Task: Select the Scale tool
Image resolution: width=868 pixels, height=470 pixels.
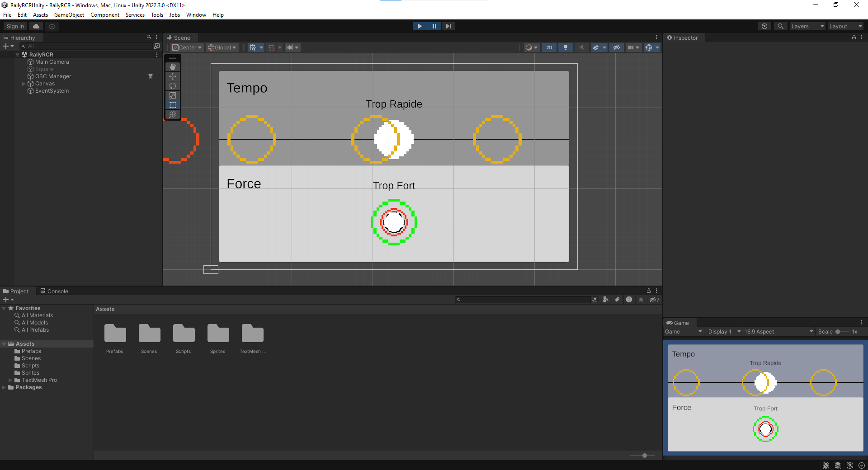Action: pyautogui.click(x=173, y=95)
